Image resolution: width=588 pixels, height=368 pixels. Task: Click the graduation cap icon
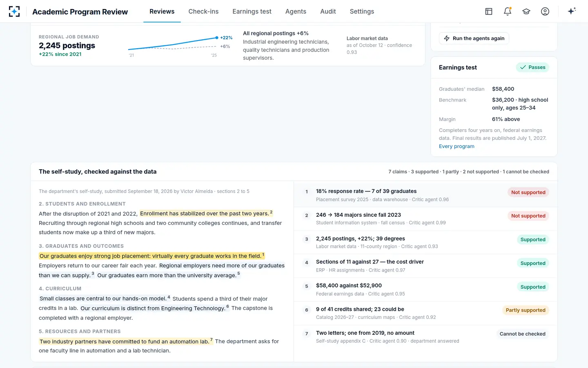click(526, 11)
